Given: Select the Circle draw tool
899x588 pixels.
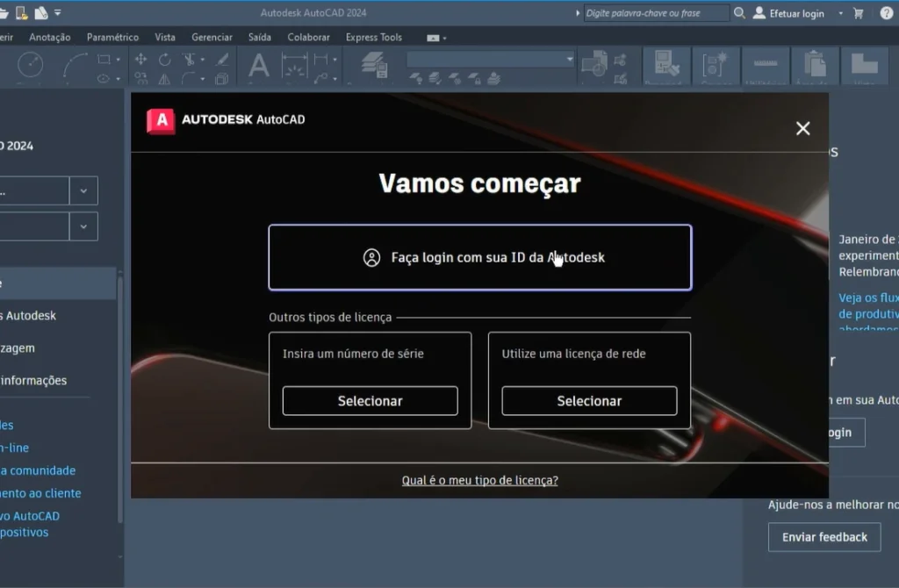Looking at the screenshot, I should pyautogui.click(x=31, y=65).
